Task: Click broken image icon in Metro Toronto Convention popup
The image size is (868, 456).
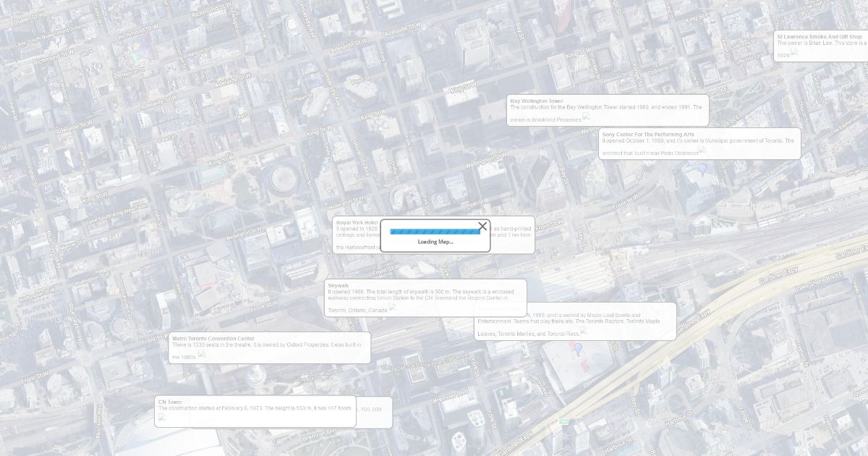Action: coord(202,353)
